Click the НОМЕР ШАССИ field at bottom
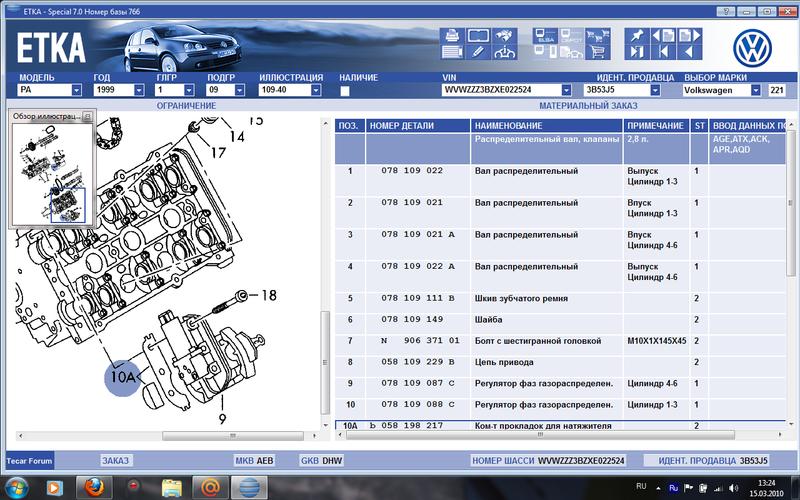 (x=548, y=460)
